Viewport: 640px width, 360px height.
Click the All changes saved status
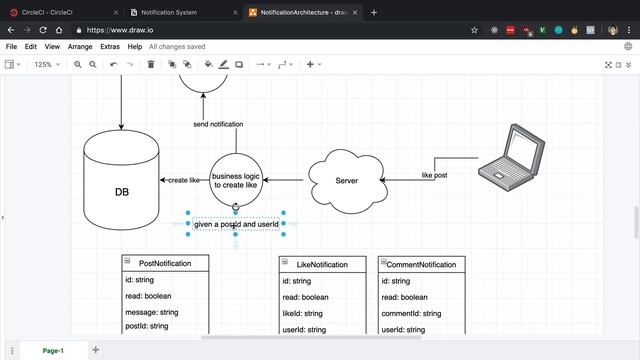tap(177, 47)
